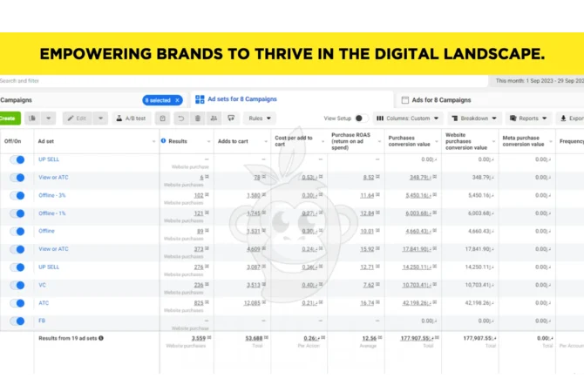Click the green Create button
Screen dimensions: 584x392
(9, 118)
